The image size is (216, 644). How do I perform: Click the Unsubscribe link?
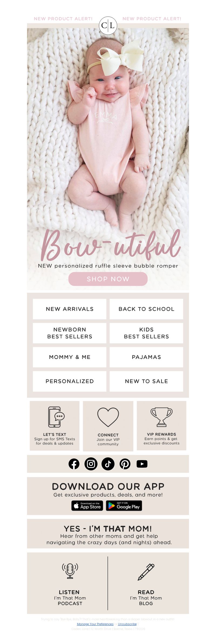(127, 624)
